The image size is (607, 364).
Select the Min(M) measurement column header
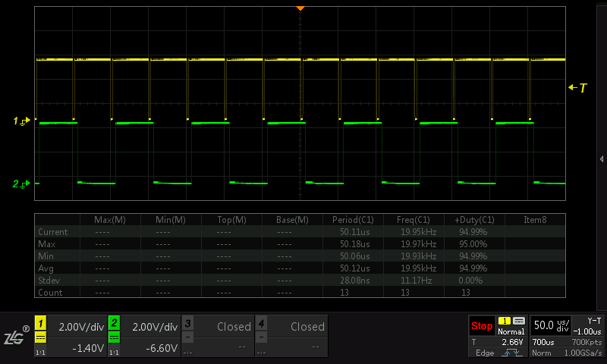[x=170, y=220]
